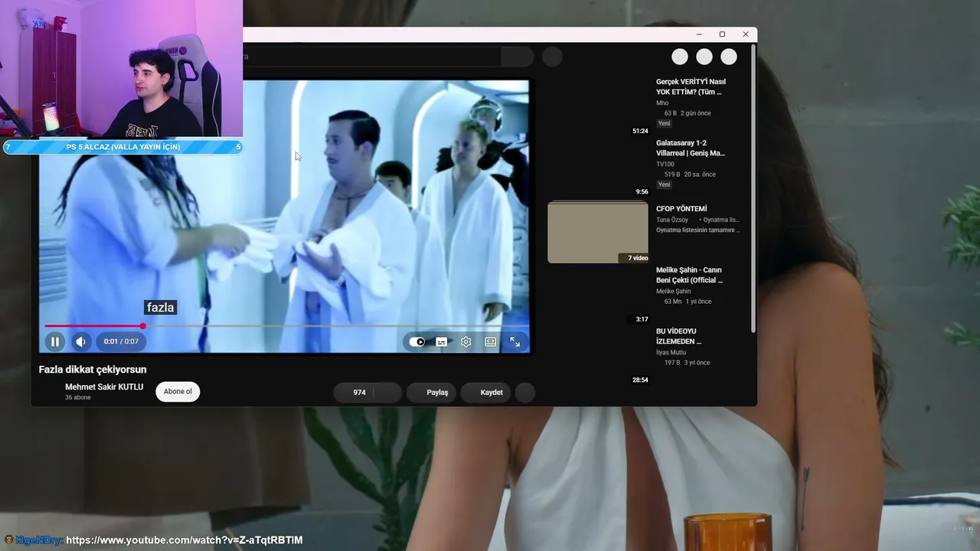980x551 pixels.
Task: Toggle the autoplay switch in player
Action: coord(417,342)
